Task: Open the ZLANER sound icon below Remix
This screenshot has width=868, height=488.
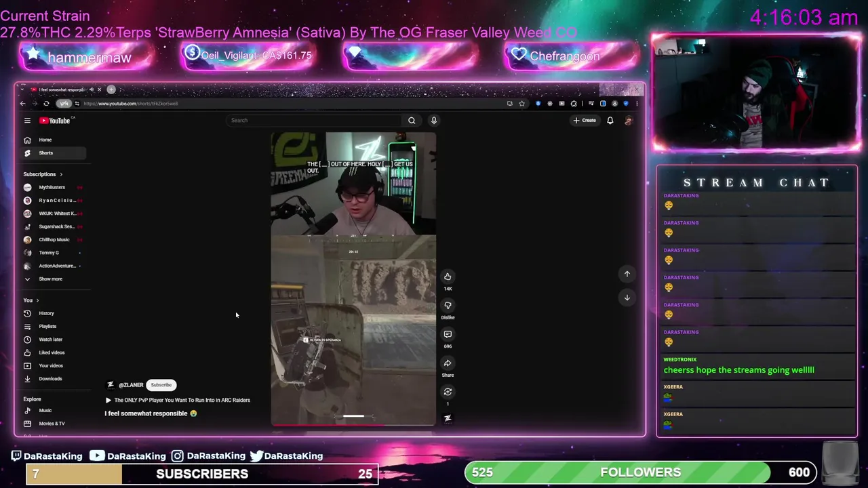Action: (448, 418)
